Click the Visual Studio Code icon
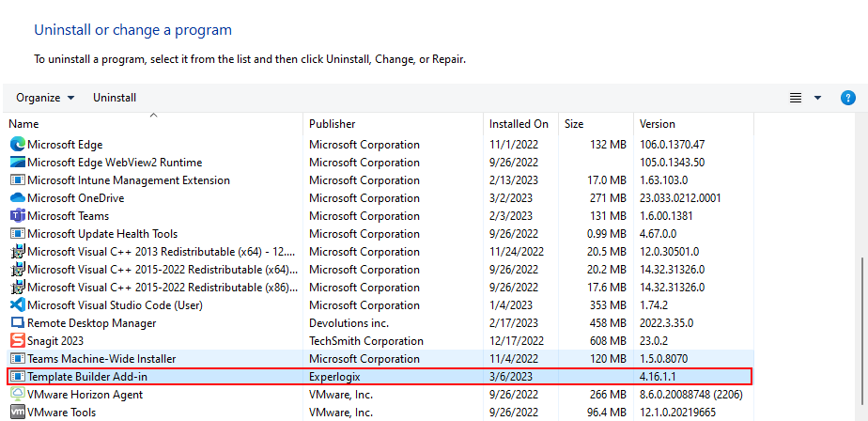Screen dimensions: 868x421 (18, 304)
